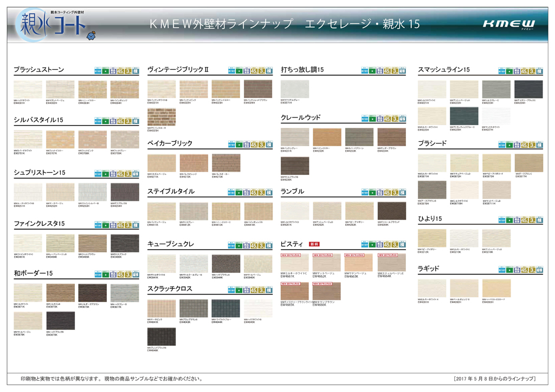Click the KMEW brand logo
This screenshot has height=392, width=555.
pos(508,24)
